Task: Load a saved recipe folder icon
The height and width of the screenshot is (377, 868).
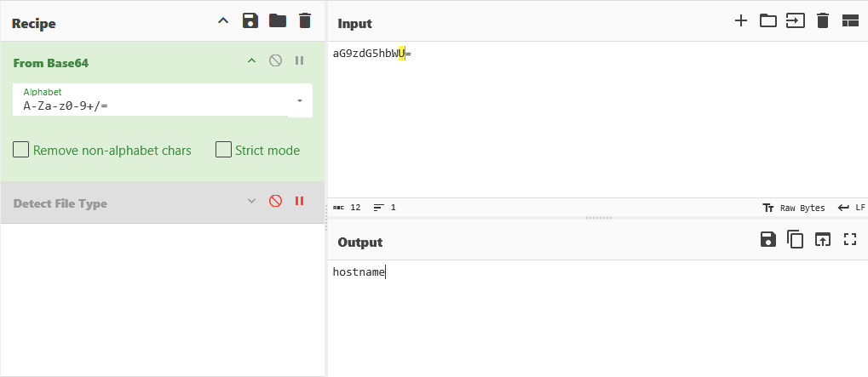Action: [x=277, y=21]
